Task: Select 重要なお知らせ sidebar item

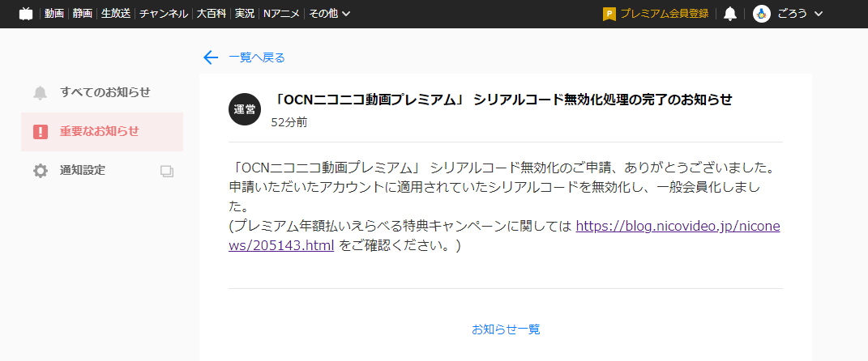Action: point(102,132)
